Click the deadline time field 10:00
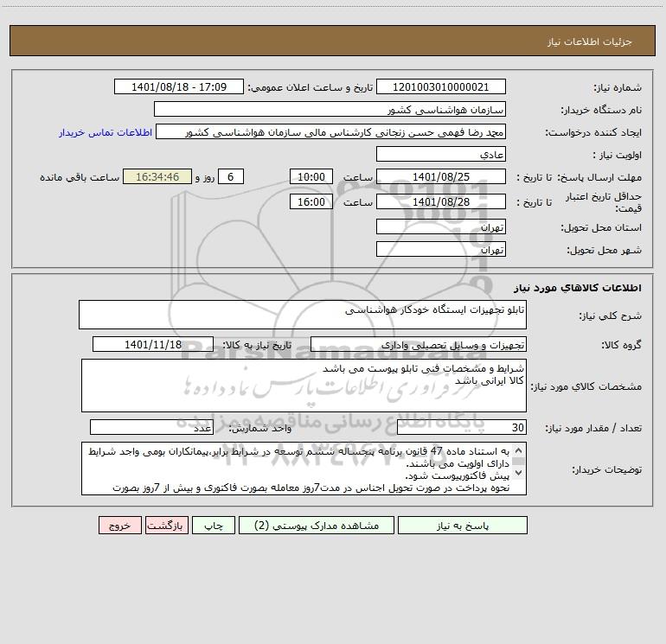 311,176
